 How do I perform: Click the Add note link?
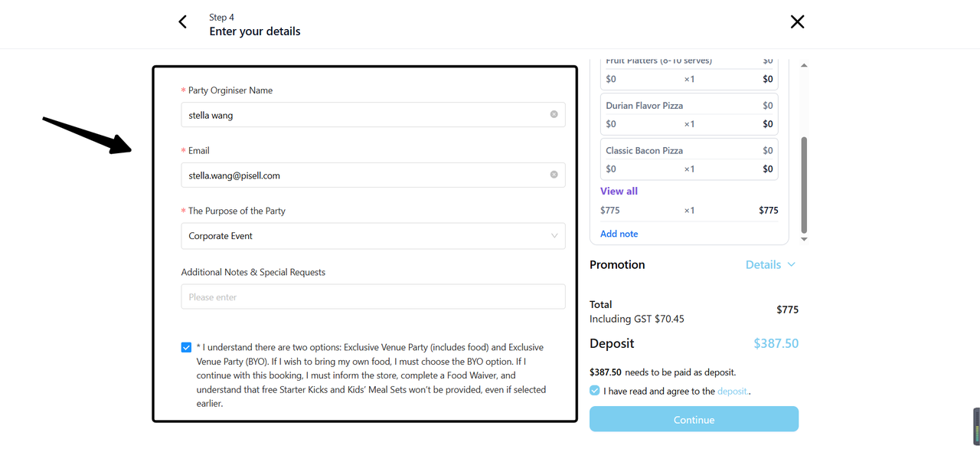click(619, 234)
